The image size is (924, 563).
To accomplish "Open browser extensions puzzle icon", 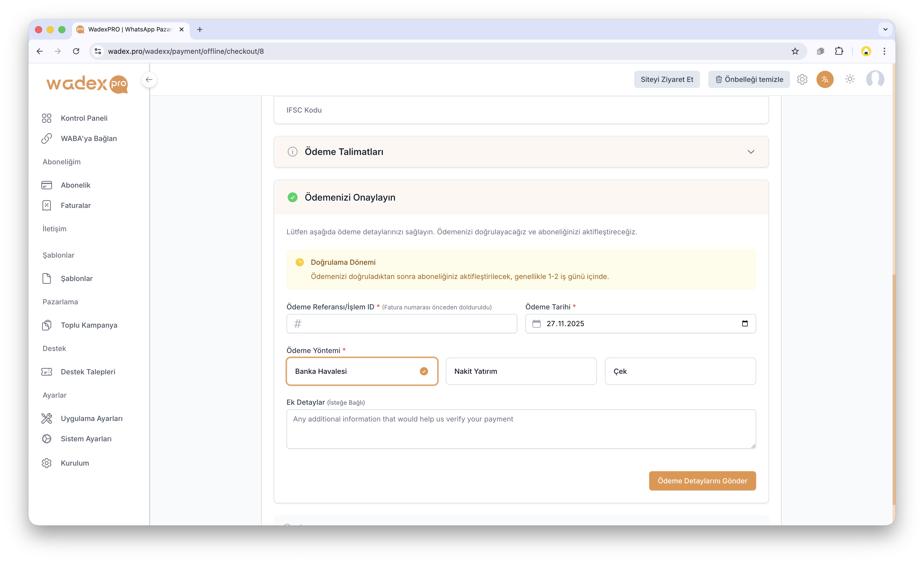I will coord(839,51).
